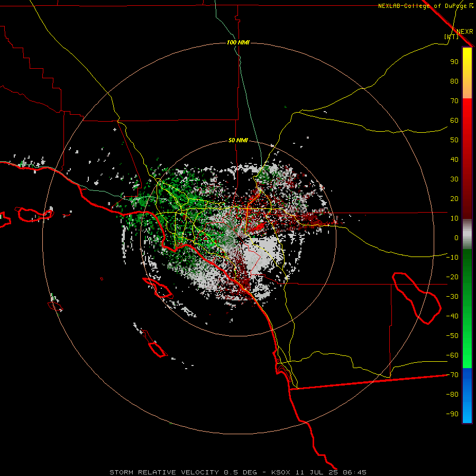Image resolution: width=476 pixels, height=476 pixels.
Task: Click the -40 scale value
Action: [452, 316]
